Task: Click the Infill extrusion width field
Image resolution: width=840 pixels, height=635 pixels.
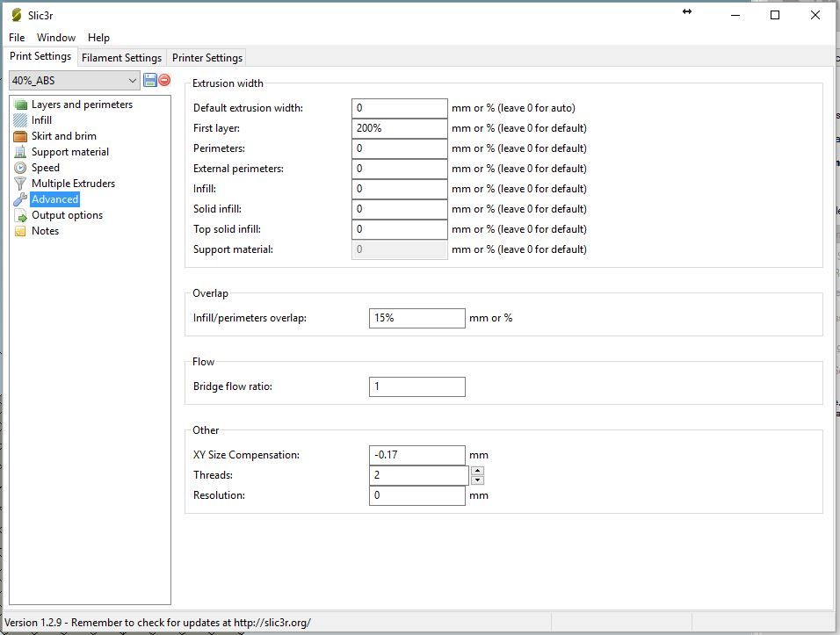Action: pos(400,189)
